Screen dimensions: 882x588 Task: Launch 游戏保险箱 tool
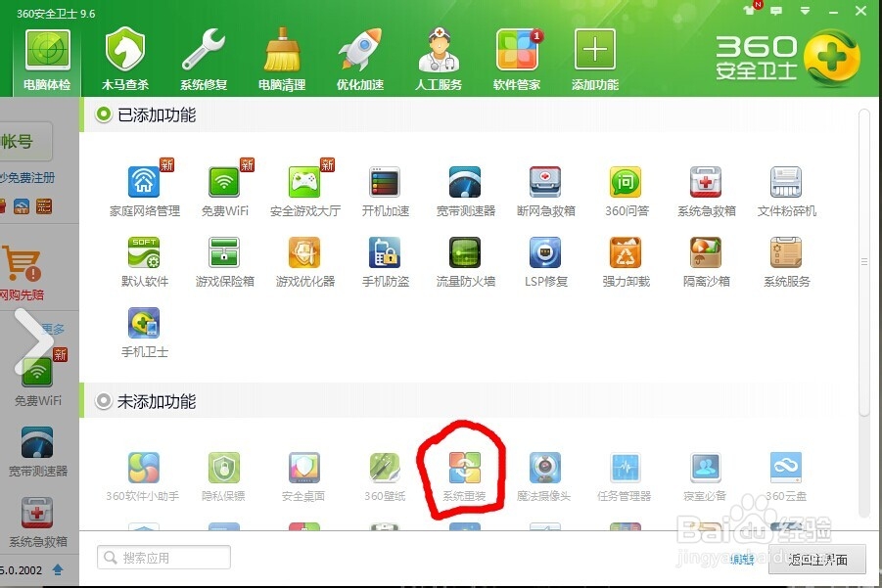224,262
